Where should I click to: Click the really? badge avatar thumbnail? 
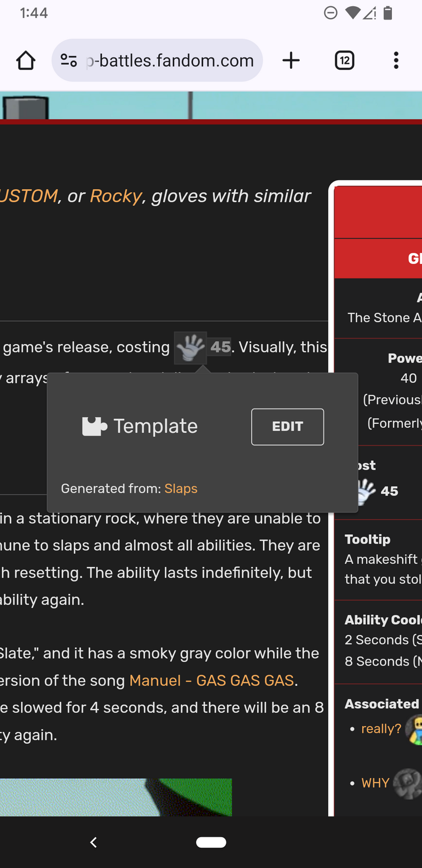point(414,728)
